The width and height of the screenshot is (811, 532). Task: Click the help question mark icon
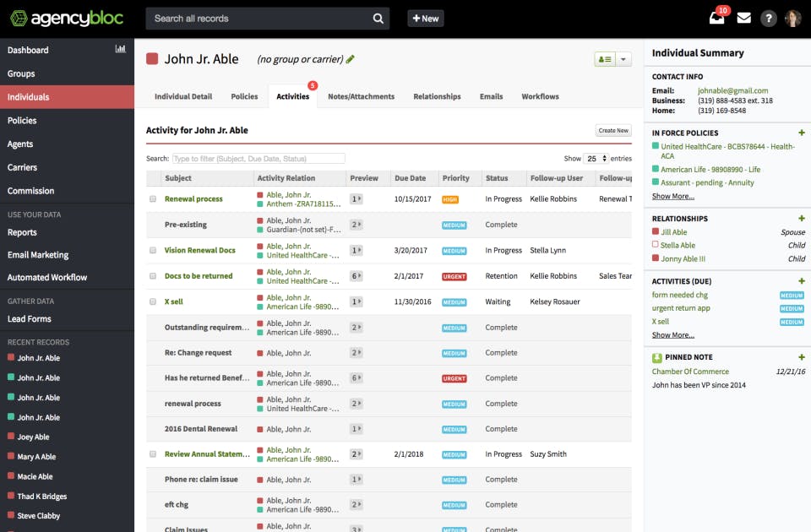tap(769, 19)
